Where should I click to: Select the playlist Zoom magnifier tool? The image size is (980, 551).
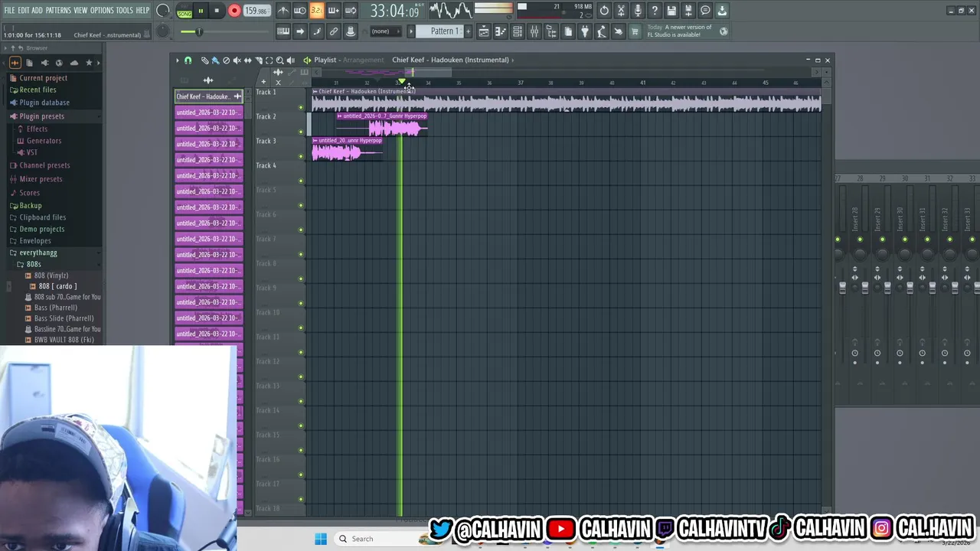pyautogui.click(x=279, y=60)
